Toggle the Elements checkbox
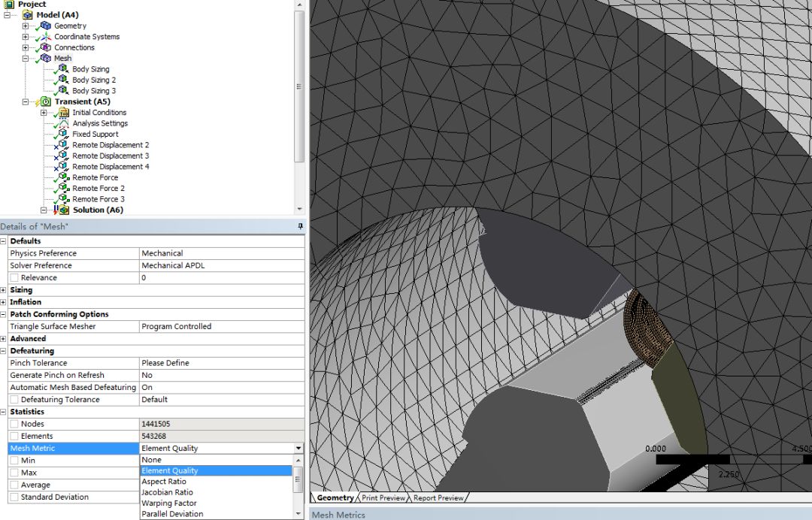 [14, 436]
